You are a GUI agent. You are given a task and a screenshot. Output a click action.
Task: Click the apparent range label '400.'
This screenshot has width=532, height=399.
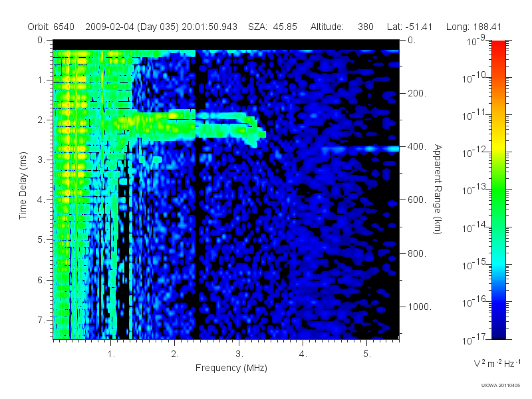[417, 146]
